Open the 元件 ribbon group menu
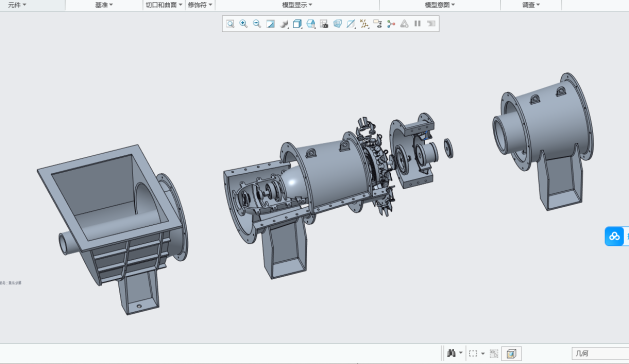This screenshot has height=364, width=629. pos(17,5)
